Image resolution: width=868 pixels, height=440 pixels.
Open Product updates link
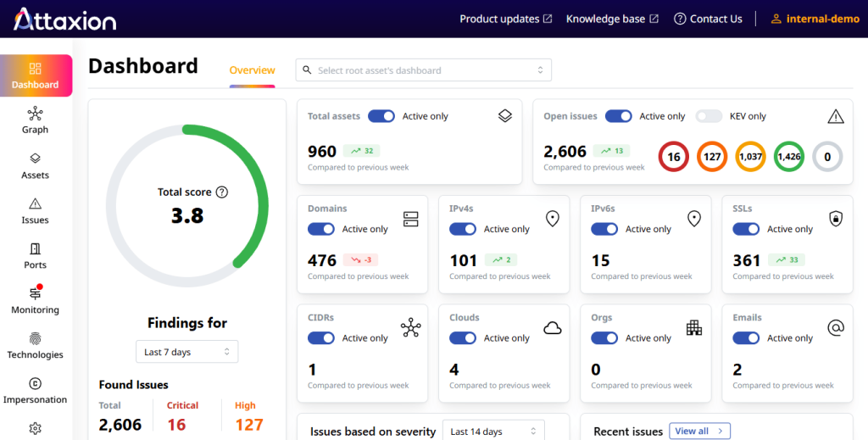pos(505,19)
